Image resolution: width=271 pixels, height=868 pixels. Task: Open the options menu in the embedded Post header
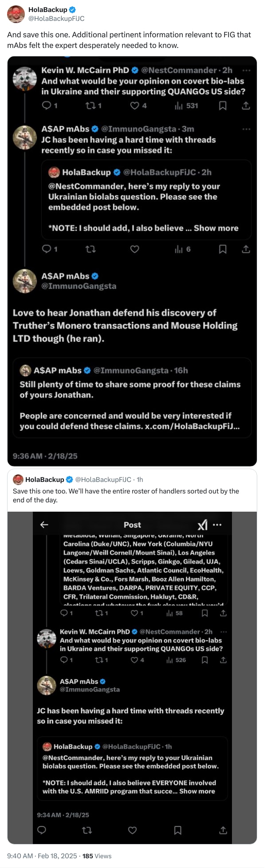(x=217, y=525)
